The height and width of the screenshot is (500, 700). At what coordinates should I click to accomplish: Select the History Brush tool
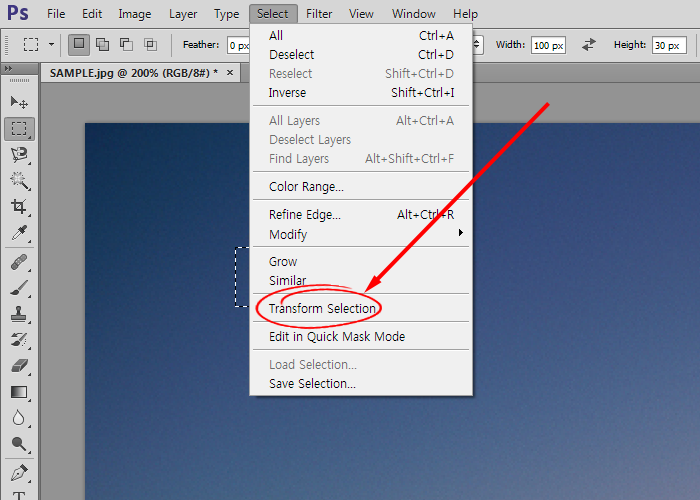pos(19,340)
